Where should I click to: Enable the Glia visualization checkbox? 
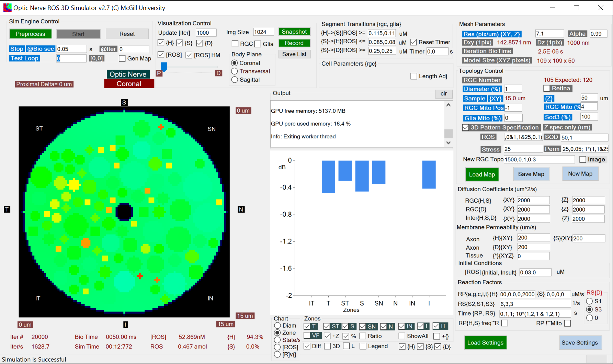258,44
